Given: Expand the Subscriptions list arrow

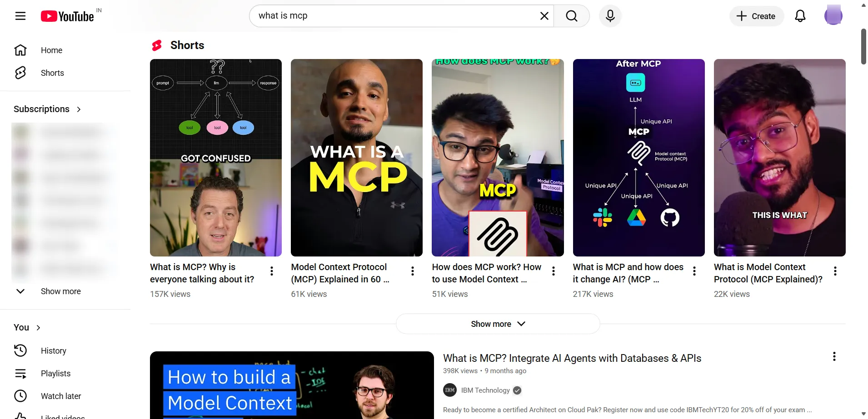Looking at the screenshot, I should pyautogui.click(x=79, y=109).
